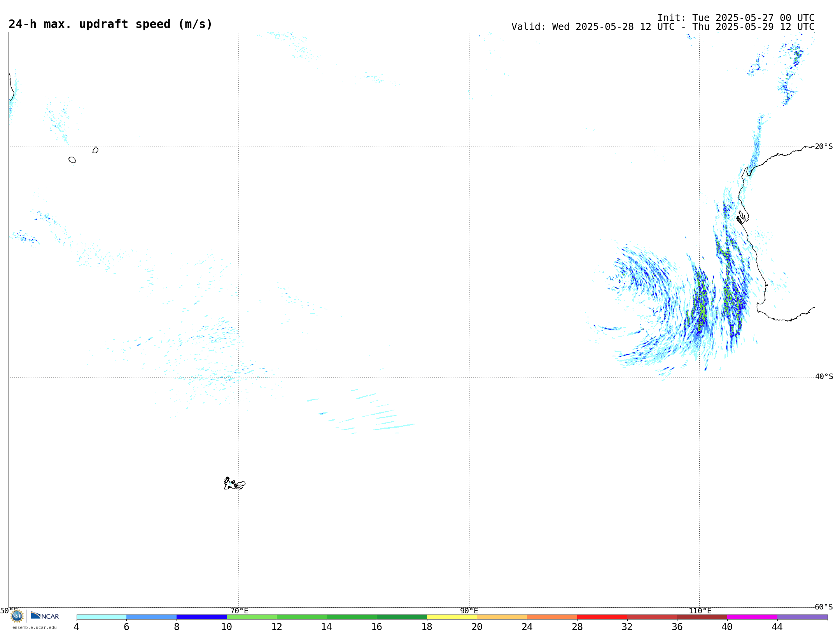Screen dimensions: 840x632
Task: Click the '90°E' longitude label
Action: pyautogui.click(x=469, y=611)
